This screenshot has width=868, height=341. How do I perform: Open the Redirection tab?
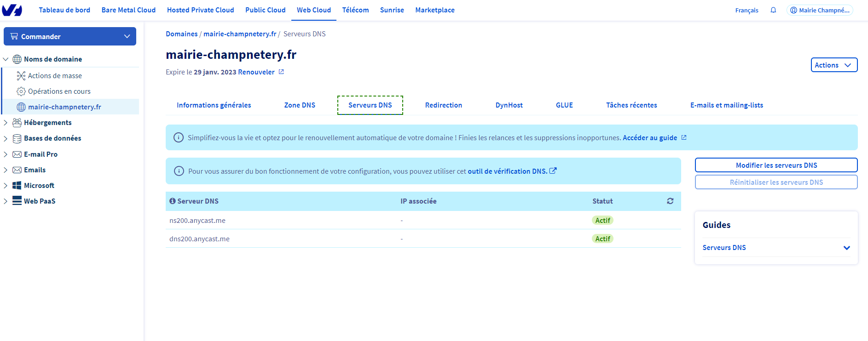pos(444,105)
